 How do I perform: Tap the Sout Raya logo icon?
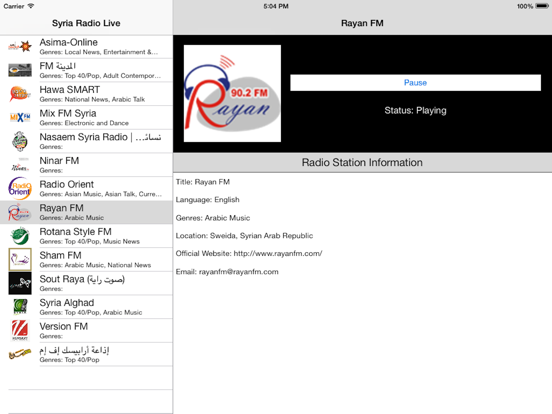point(20,283)
